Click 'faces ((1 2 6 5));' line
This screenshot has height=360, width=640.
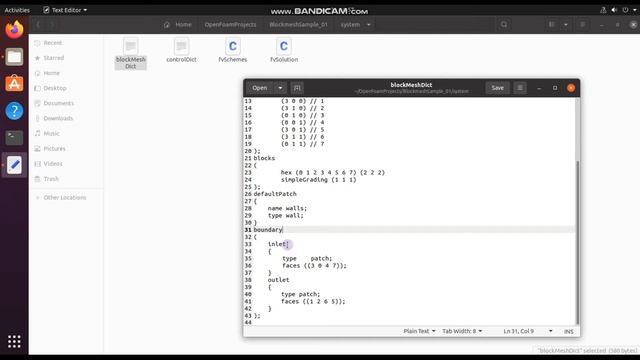click(313, 301)
